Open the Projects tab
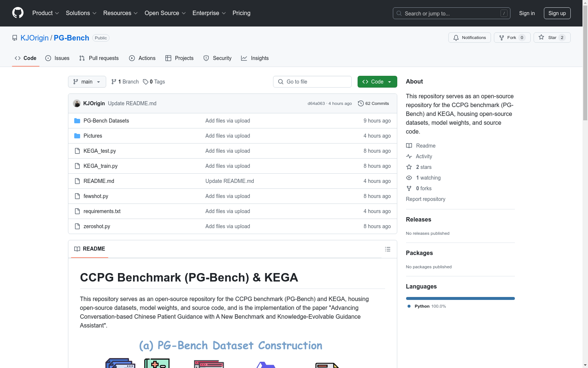Image resolution: width=588 pixels, height=368 pixels. coord(179,58)
